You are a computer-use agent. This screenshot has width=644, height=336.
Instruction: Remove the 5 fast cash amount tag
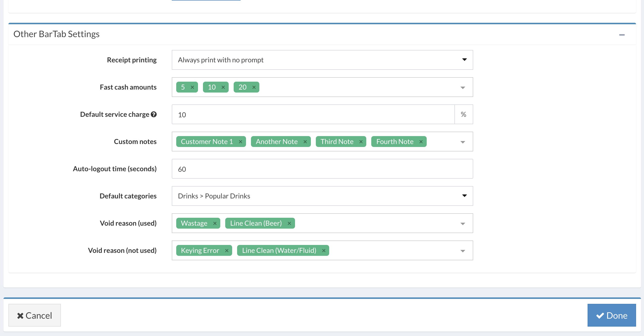192,87
